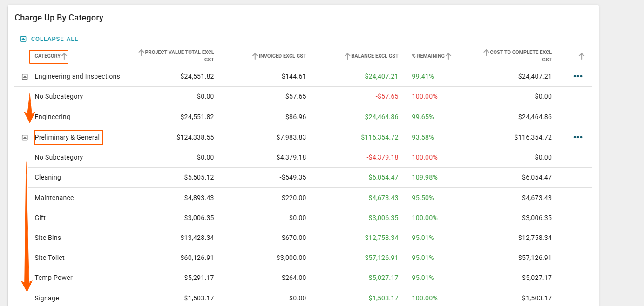Viewport: 644px width, 306px height.
Task: Click the Site Toilet subcategory name
Action: coord(50,258)
